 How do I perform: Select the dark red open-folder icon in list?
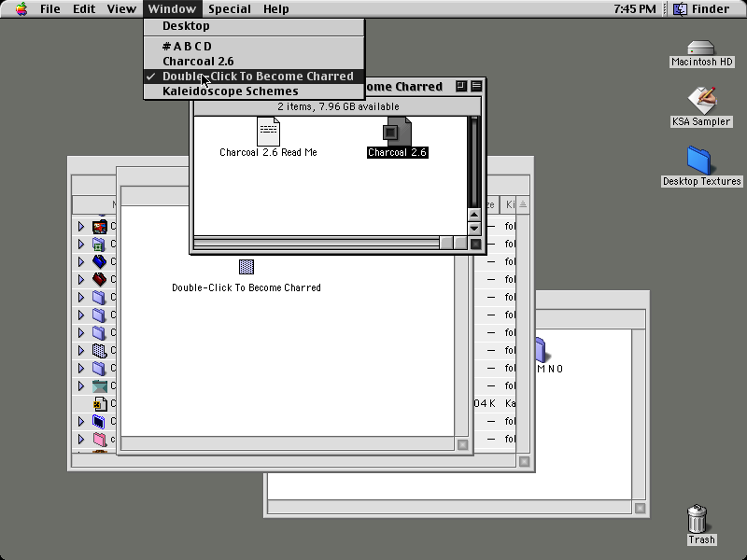pos(100,279)
